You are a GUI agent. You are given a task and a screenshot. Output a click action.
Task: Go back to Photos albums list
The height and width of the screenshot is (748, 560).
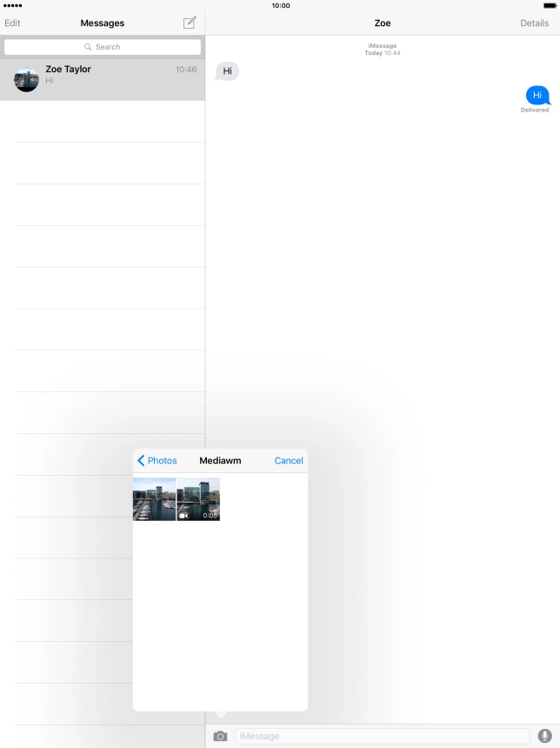click(x=157, y=461)
